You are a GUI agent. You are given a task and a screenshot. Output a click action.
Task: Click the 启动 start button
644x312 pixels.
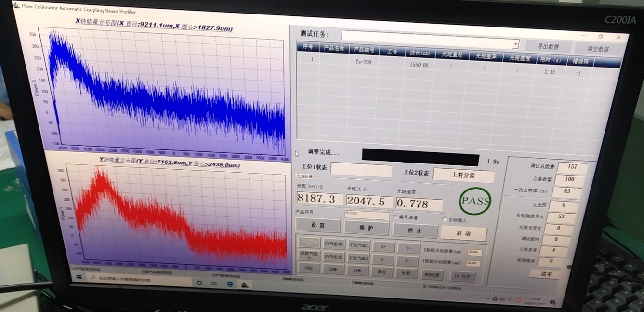tap(463, 234)
